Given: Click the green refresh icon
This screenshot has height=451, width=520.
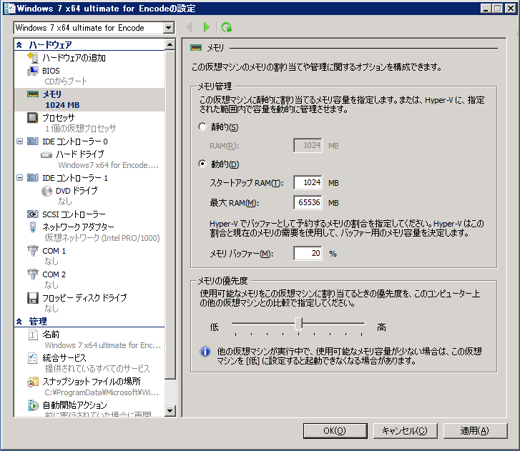Looking at the screenshot, I should (x=227, y=27).
